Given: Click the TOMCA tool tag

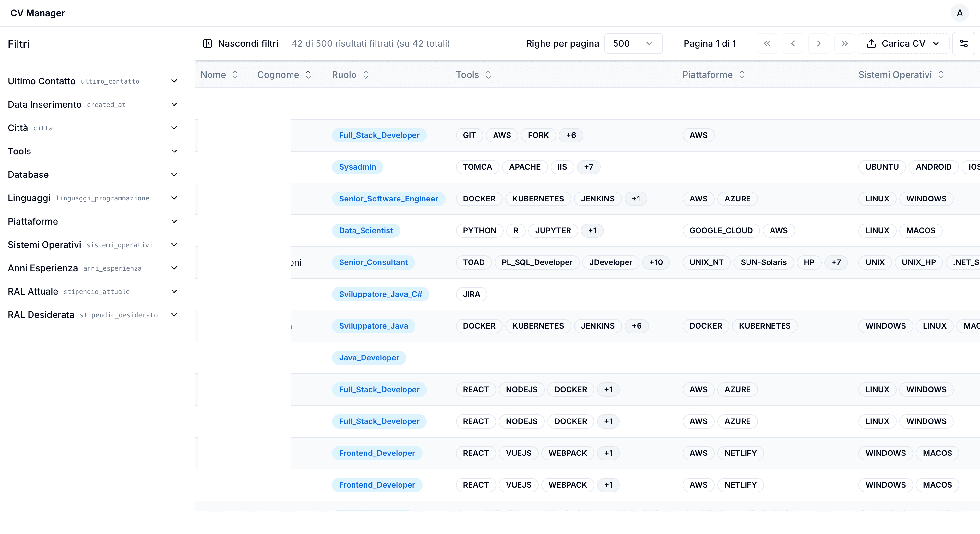Looking at the screenshot, I should tap(477, 167).
